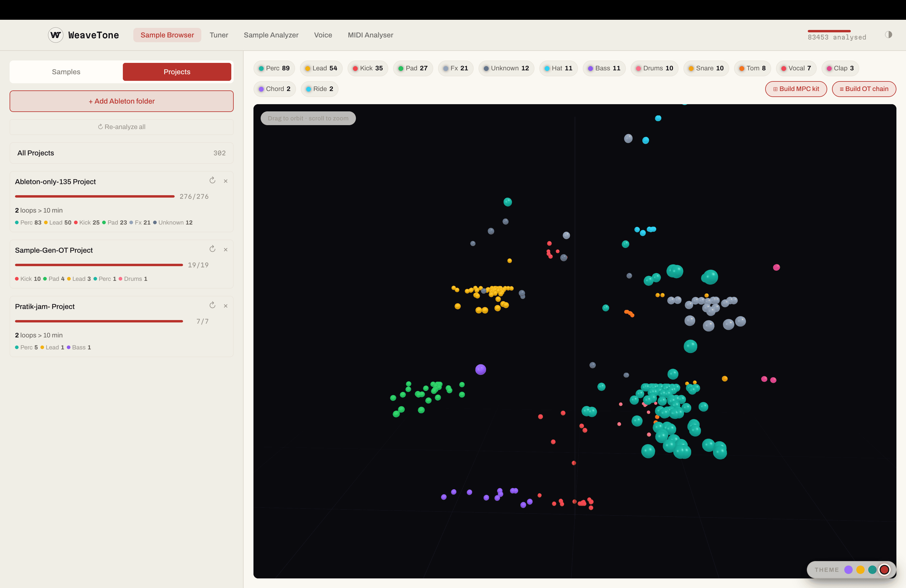Filter by Chord 2 chip
This screenshot has height=588, width=906.
coord(274,89)
